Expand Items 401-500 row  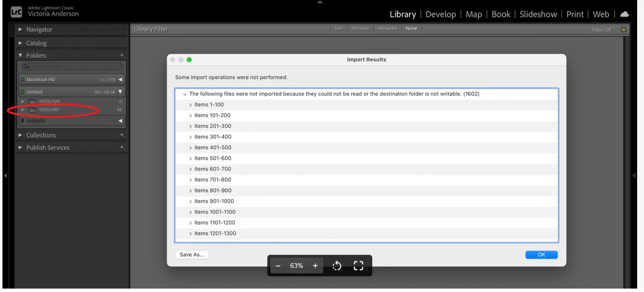(191, 148)
